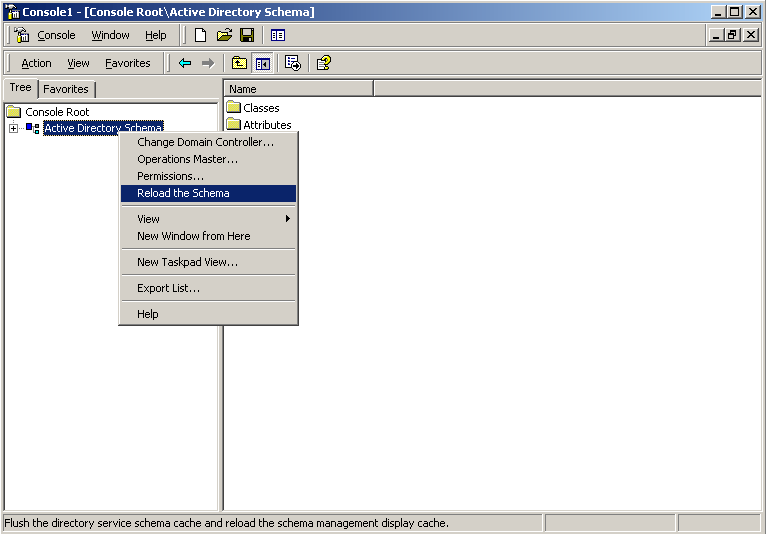This screenshot has height=534, width=766.
Task: Click the Export List toolbar icon
Action: (293, 63)
